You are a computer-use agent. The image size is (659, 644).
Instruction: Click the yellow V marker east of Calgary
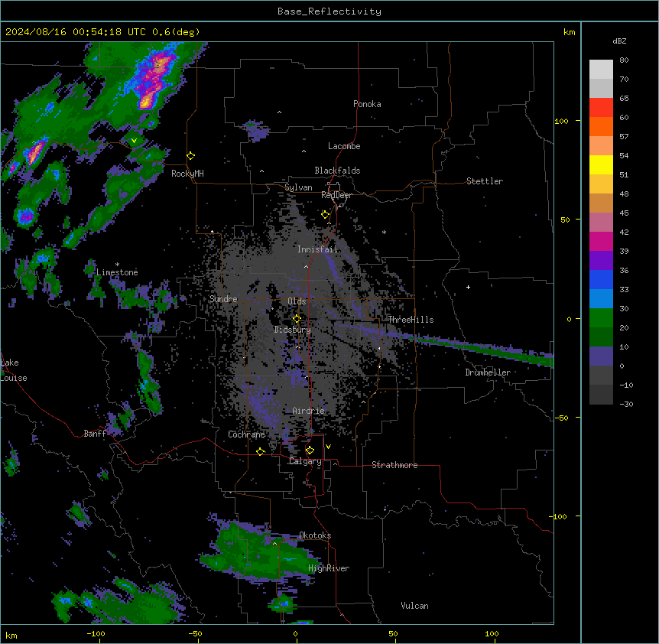point(328,447)
